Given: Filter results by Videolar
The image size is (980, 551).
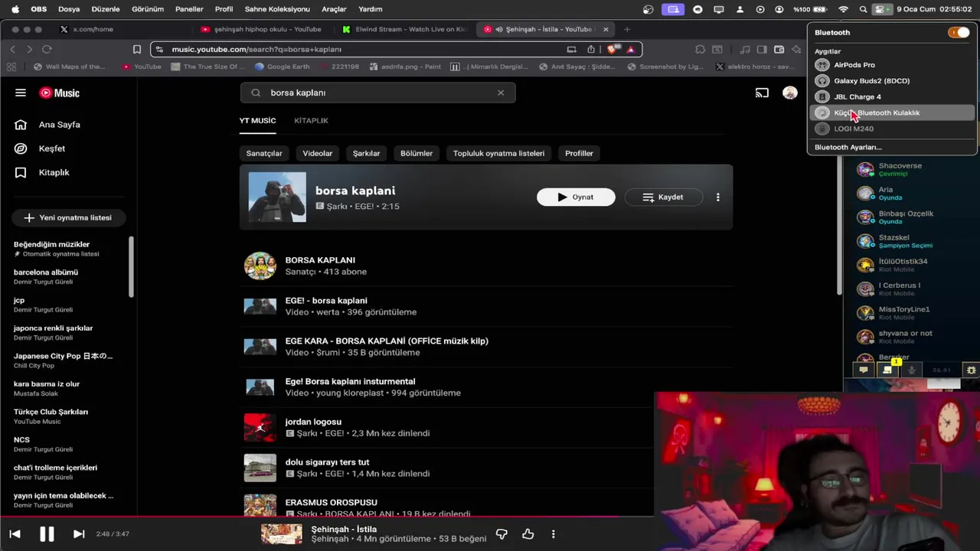Looking at the screenshot, I should 317,153.
